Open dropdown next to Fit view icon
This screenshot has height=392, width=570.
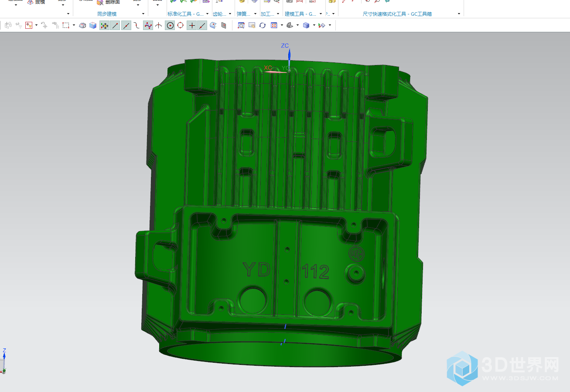[282, 25]
